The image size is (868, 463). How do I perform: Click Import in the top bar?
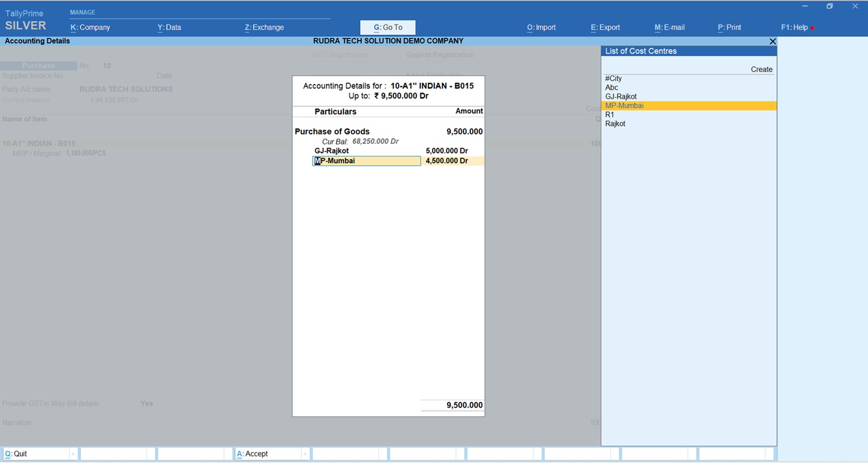pos(541,27)
